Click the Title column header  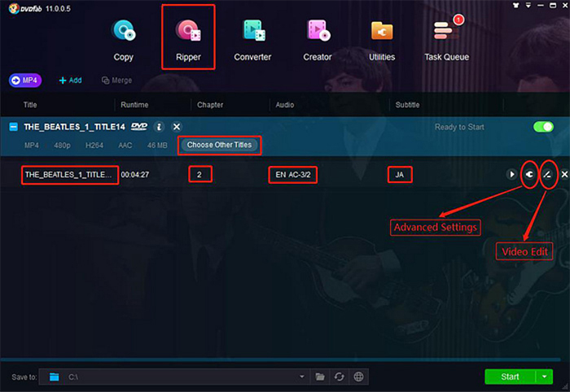(30, 105)
